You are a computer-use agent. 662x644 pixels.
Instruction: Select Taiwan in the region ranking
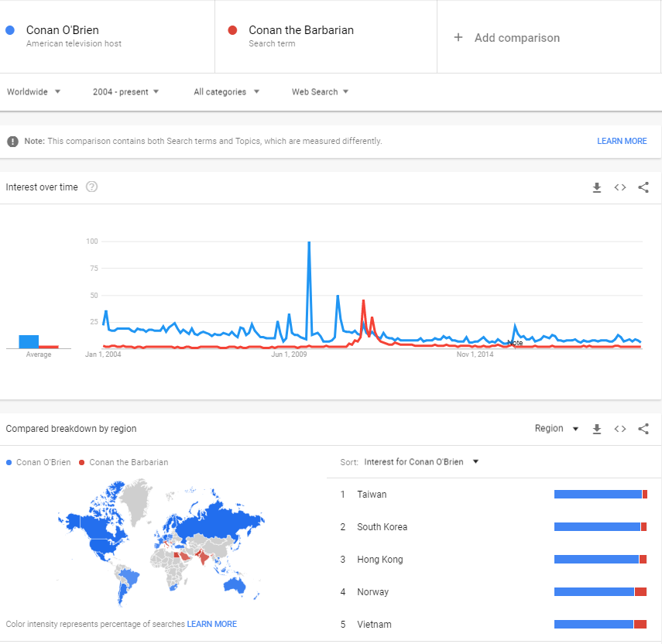[x=372, y=495]
